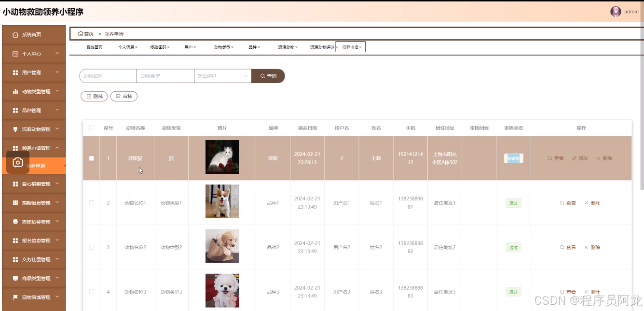The height and width of the screenshot is (311, 644).
Task: Close the 修改密码 tab with its X
Action: 168,47
